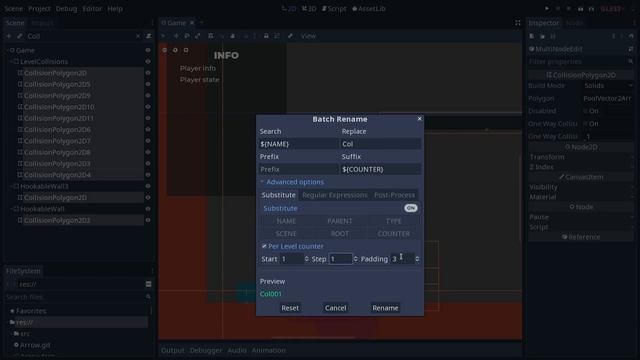Select the Substitute tab in Batch Rename
This screenshot has height=360, width=640.
coord(278,195)
